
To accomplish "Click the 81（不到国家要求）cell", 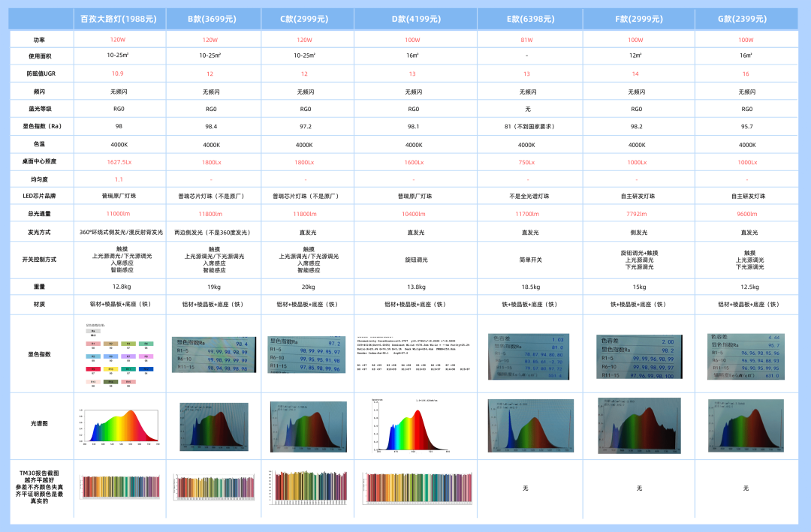I will 526,126.
